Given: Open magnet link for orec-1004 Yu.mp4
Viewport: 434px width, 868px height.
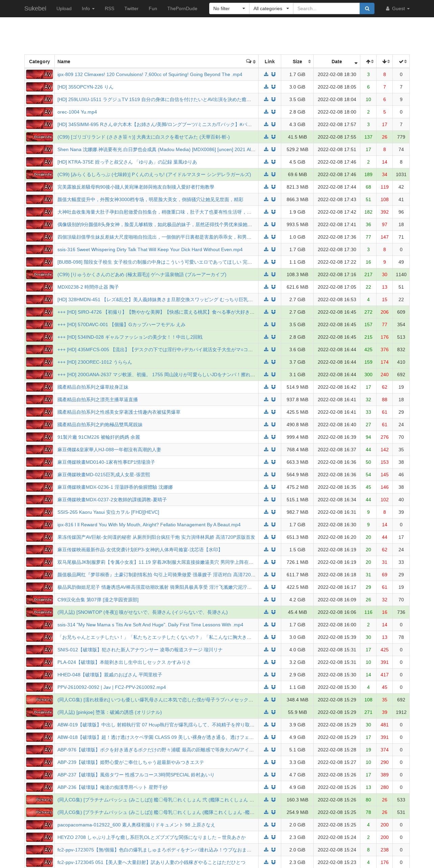Looking at the screenshot, I should point(273,112).
